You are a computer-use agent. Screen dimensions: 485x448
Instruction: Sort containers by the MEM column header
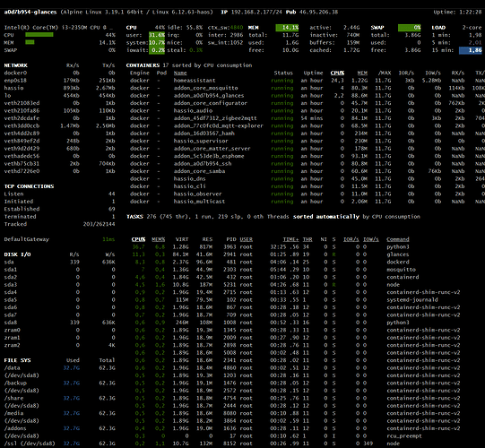tap(362, 73)
